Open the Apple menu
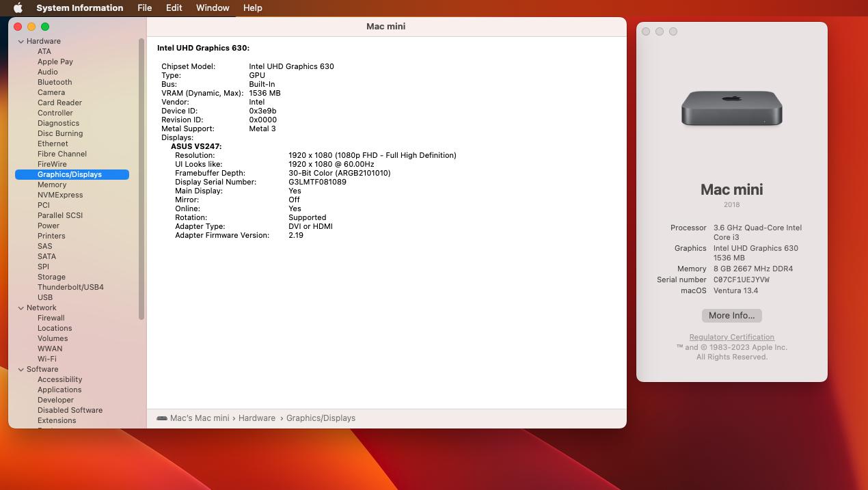868x490 pixels. [x=18, y=8]
